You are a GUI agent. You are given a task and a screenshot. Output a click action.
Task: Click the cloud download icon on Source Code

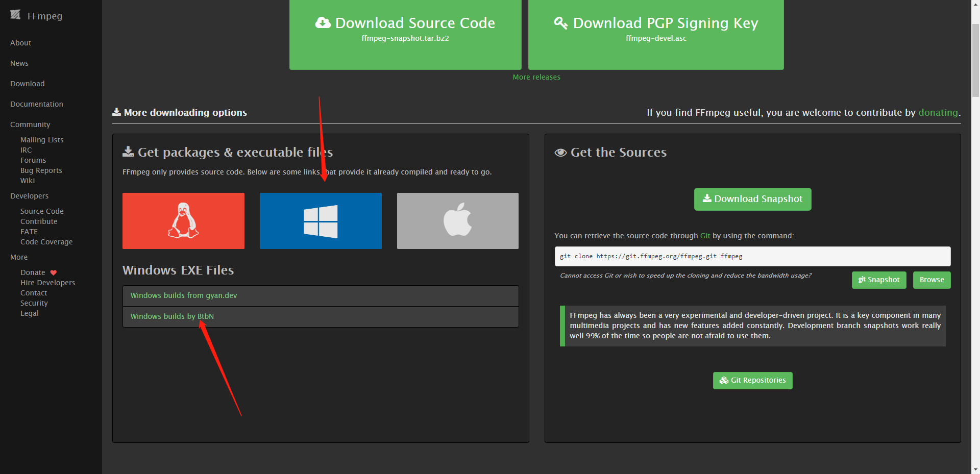pyautogui.click(x=323, y=23)
